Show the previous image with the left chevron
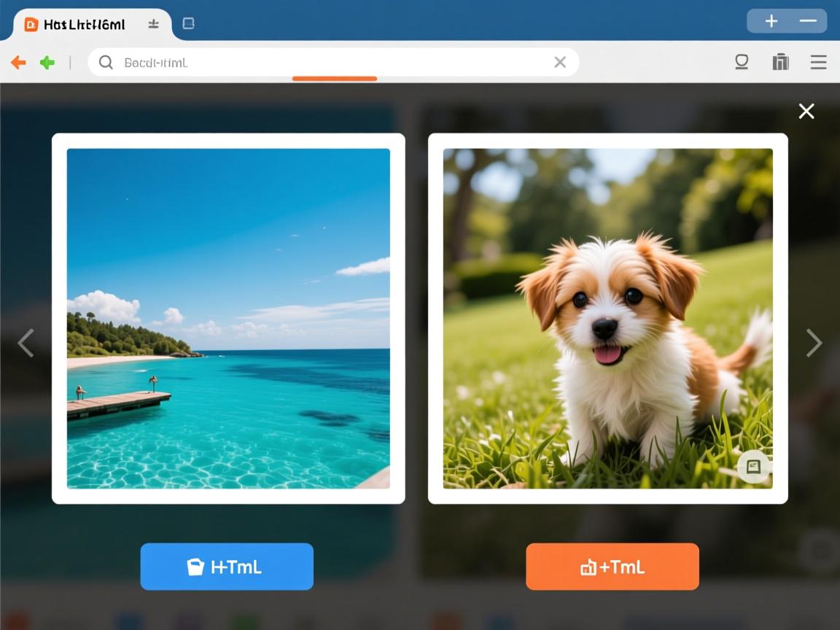840x630 pixels. pos(26,343)
